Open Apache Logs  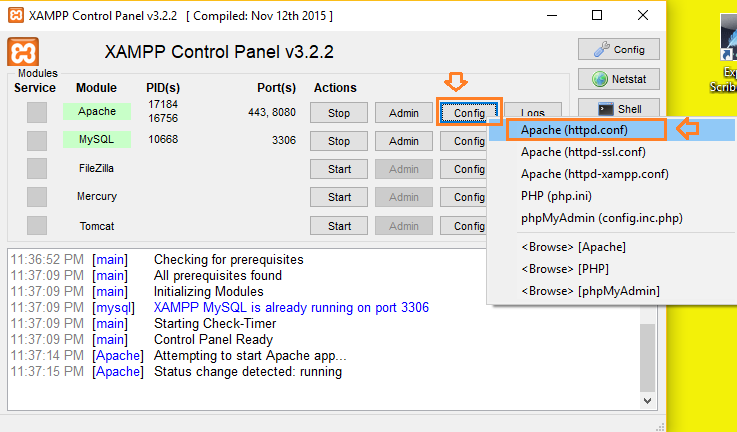(533, 110)
